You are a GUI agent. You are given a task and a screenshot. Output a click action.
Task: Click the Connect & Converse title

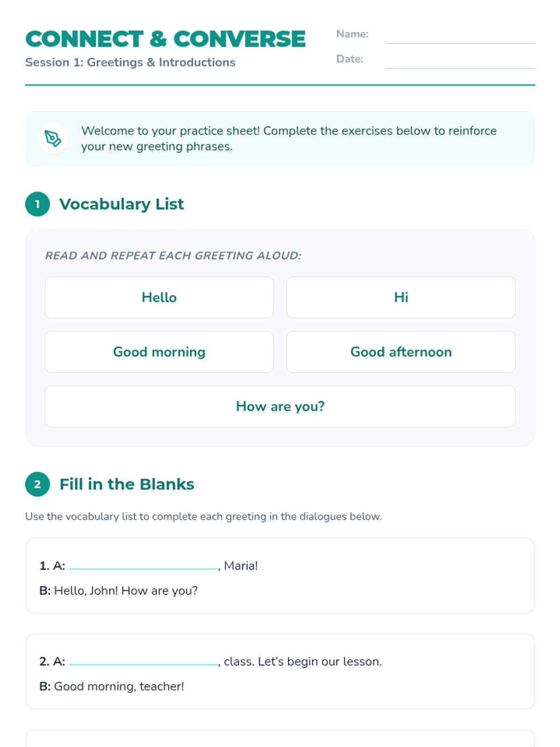click(166, 39)
